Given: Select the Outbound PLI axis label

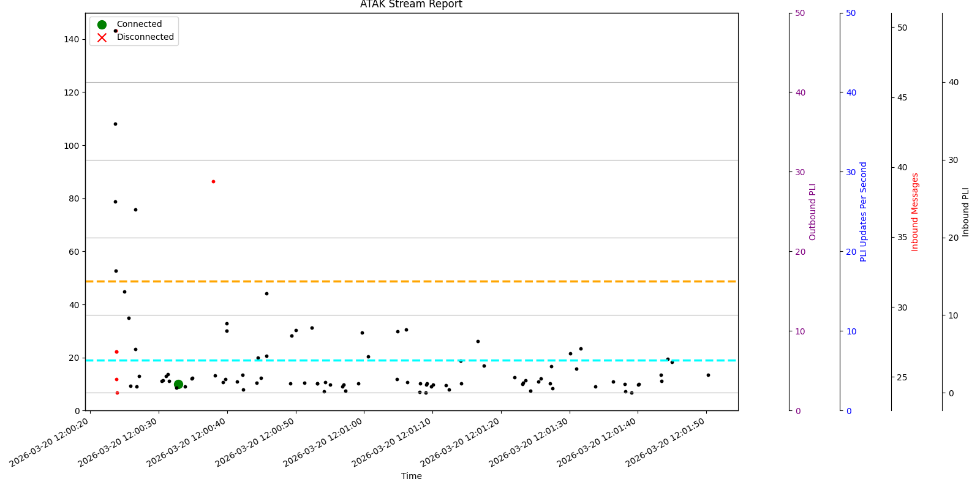Looking at the screenshot, I should click(x=813, y=211).
